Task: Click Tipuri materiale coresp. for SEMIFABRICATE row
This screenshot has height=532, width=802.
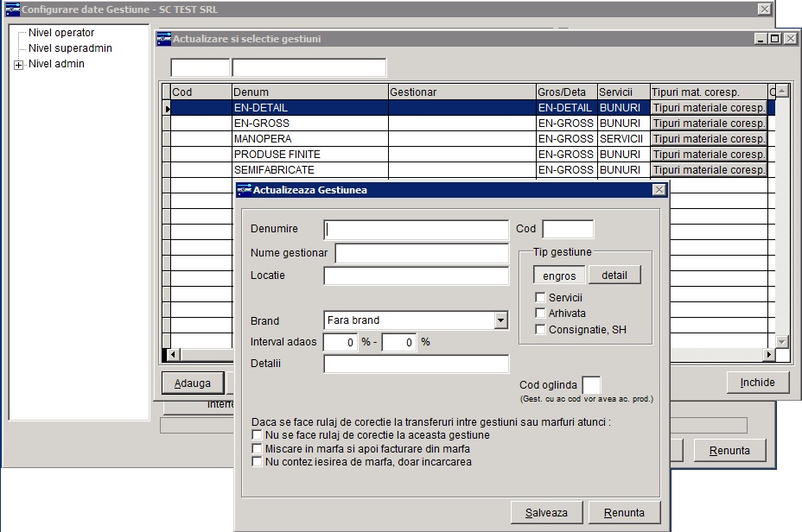Action: pos(709,169)
